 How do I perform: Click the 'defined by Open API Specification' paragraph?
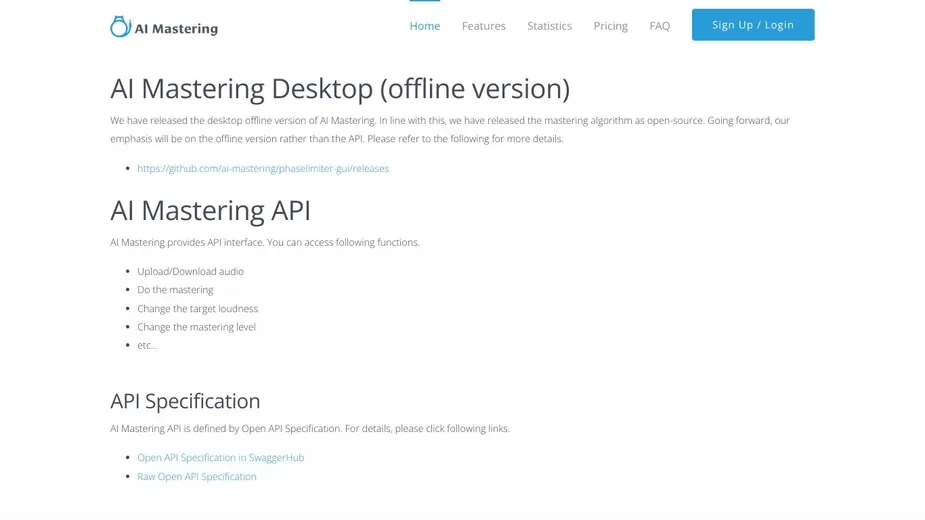point(310,429)
